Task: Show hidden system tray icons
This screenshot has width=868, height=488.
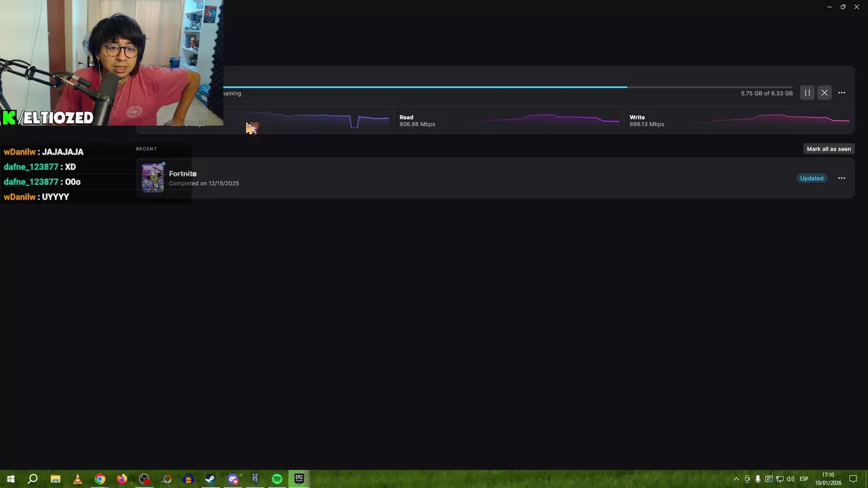Action: (x=736, y=479)
